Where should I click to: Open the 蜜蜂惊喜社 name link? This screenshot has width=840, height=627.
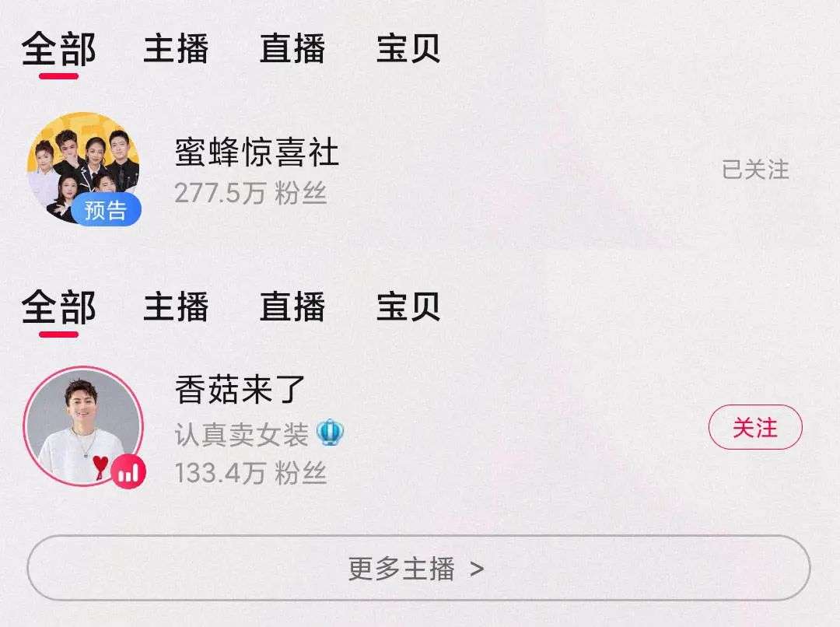[x=257, y=152]
